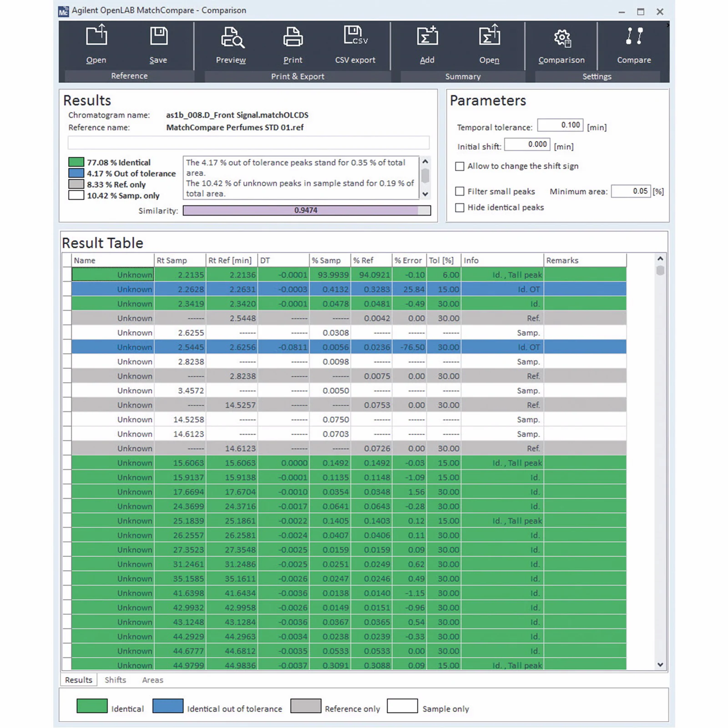Screen dimensions: 728x728
Task: Enable Allow to change the shift sign
Action: (460, 167)
